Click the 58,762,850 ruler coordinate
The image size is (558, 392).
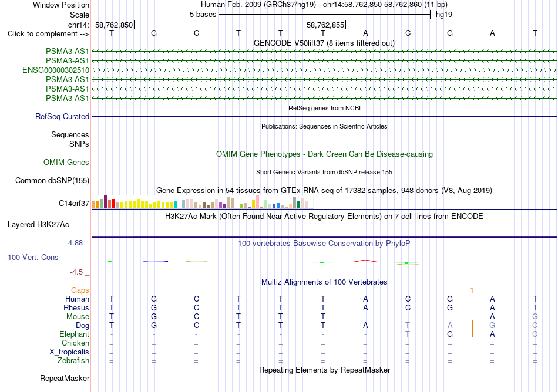(x=114, y=25)
